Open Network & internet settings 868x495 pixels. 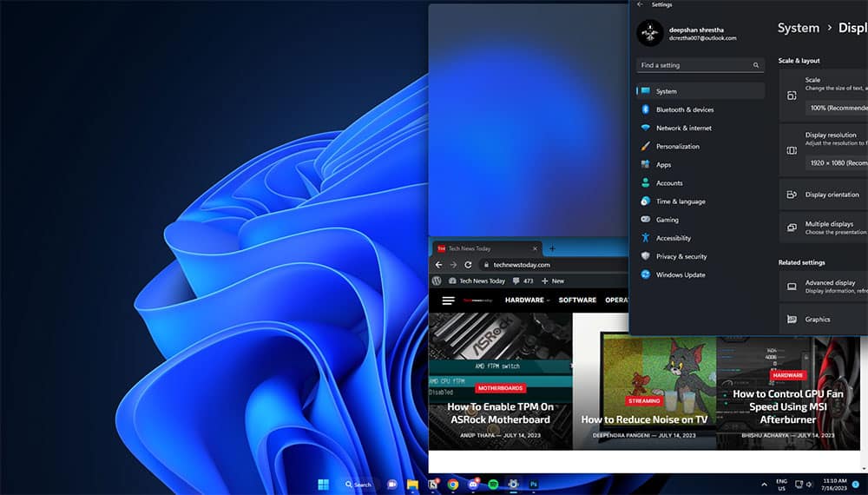click(x=700, y=128)
